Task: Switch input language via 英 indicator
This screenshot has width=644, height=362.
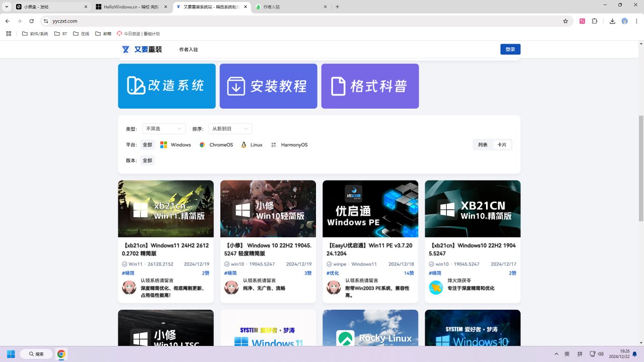Action: [567, 354]
